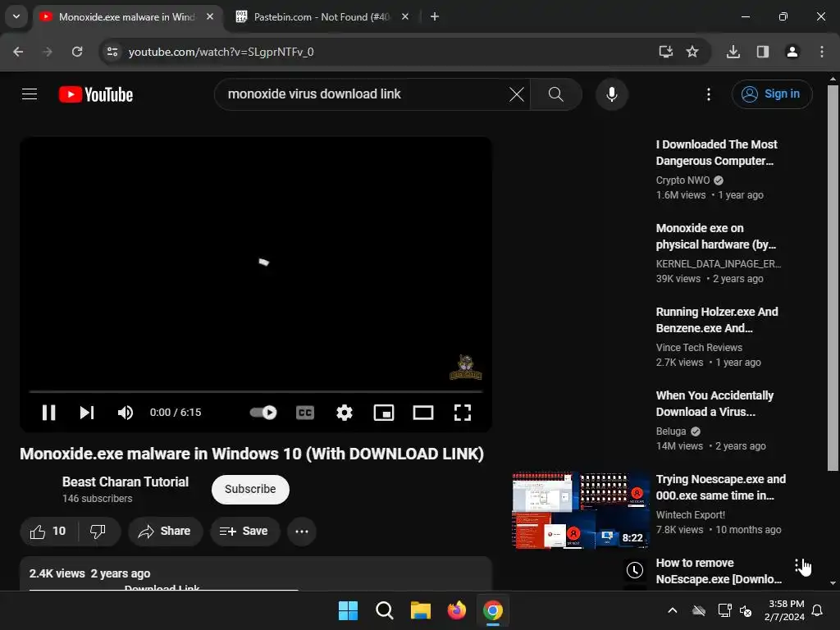Open a new browser tab
The image size is (840, 630).
pyautogui.click(x=435, y=17)
